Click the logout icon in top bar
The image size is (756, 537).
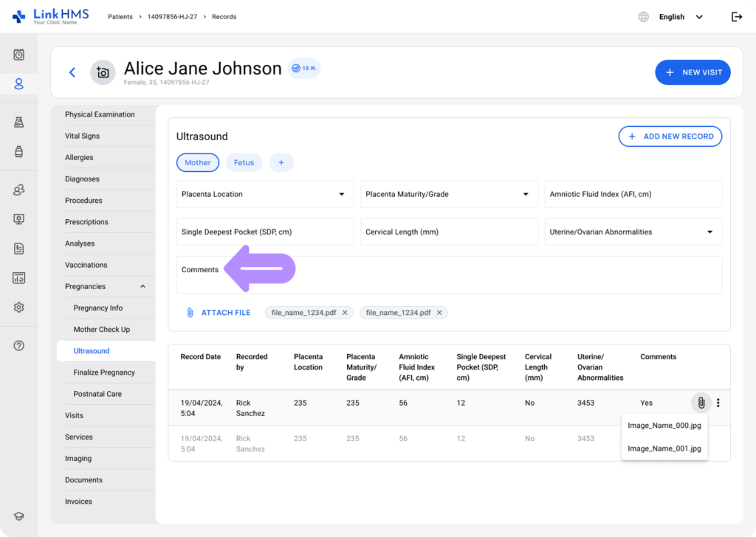(736, 17)
